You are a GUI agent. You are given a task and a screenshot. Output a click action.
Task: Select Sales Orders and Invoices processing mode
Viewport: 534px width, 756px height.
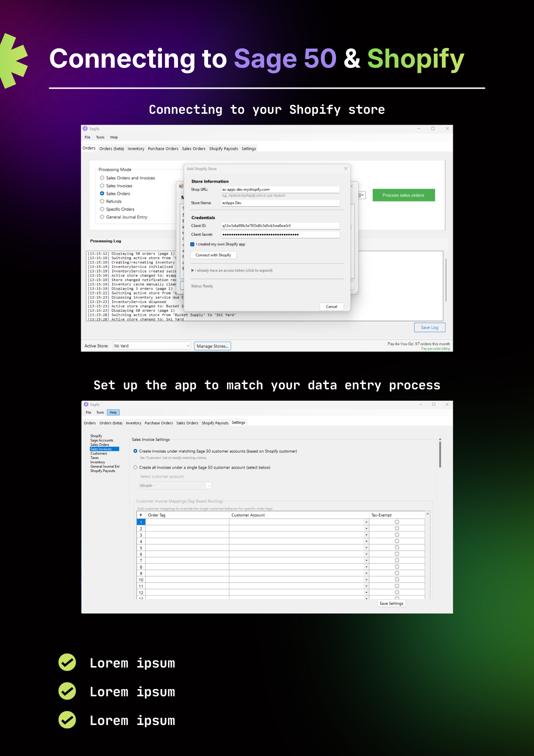coord(102,178)
